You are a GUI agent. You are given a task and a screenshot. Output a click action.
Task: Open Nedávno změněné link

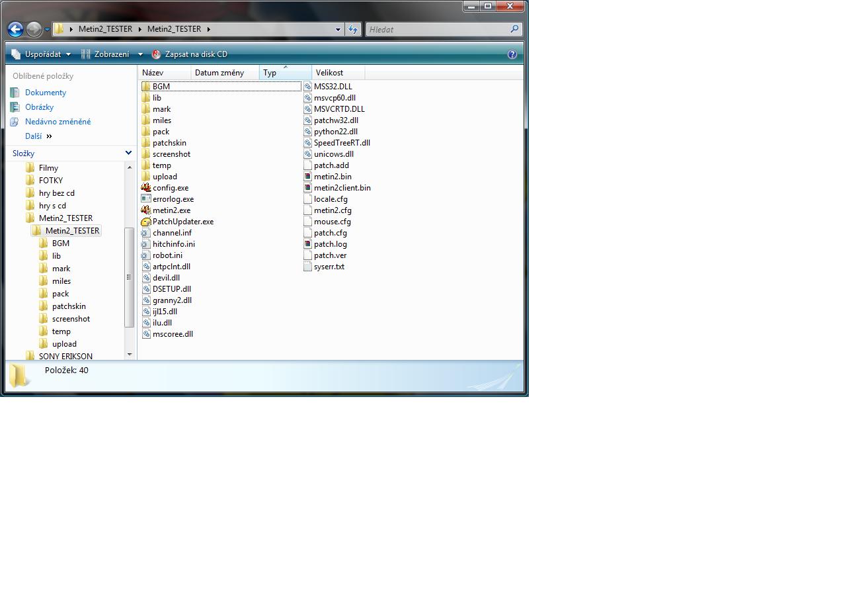click(58, 122)
